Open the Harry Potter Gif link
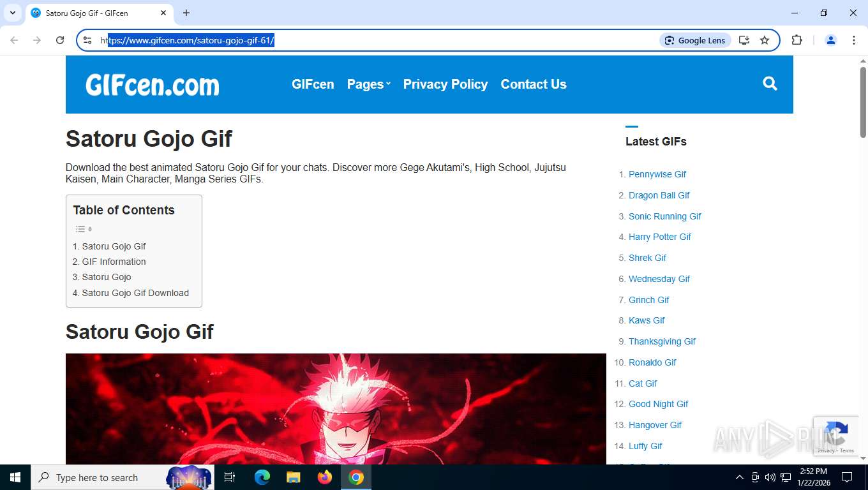868x490 pixels. click(660, 237)
